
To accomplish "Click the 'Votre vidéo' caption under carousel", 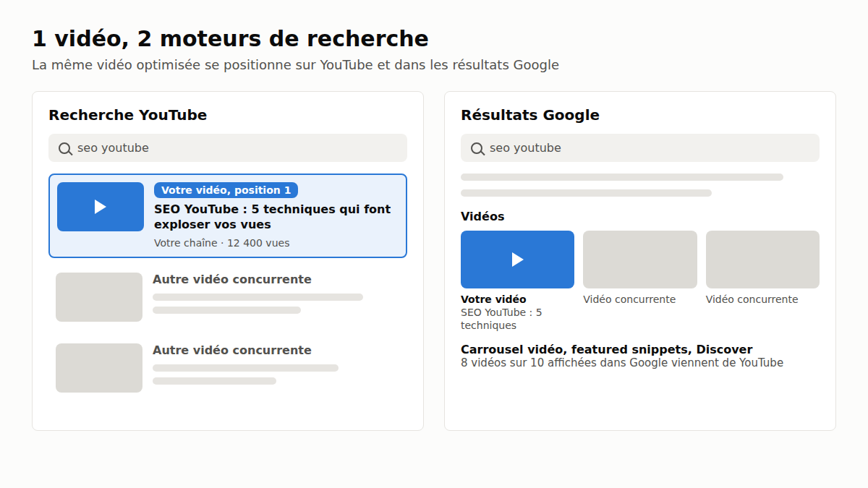I will click(x=493, y=299).
